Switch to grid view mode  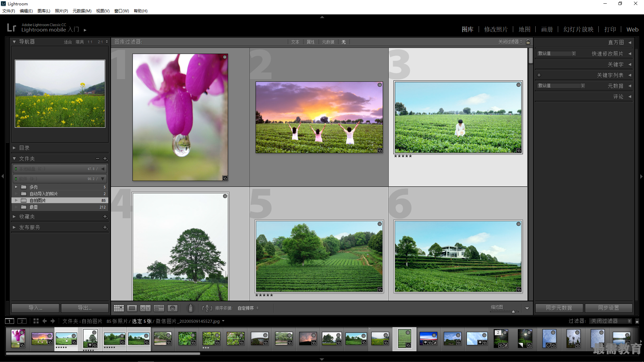click(119, 308)
